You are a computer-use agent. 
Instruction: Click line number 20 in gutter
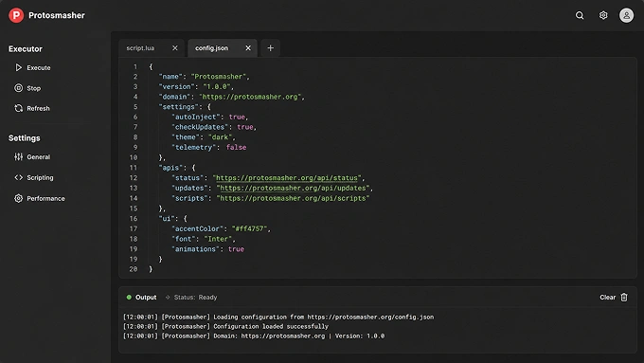[134, 269]
